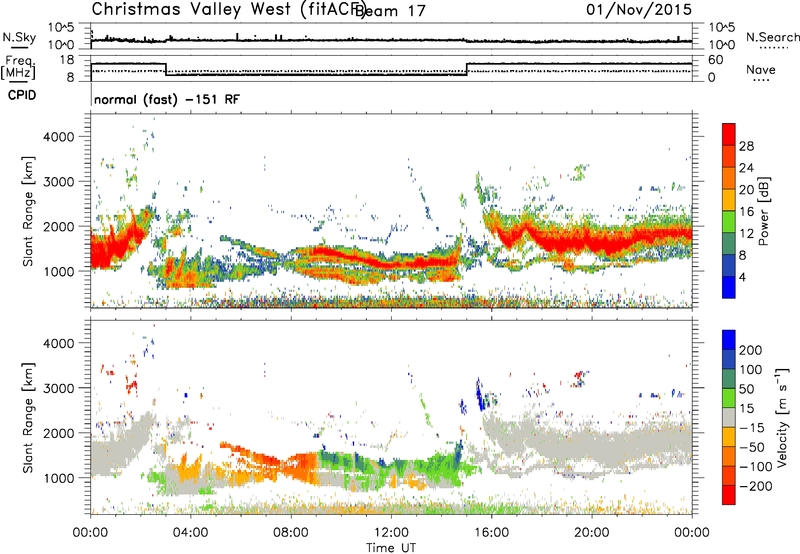
Task: Select the 'N.Search' legend label
Action: [772, 37]
